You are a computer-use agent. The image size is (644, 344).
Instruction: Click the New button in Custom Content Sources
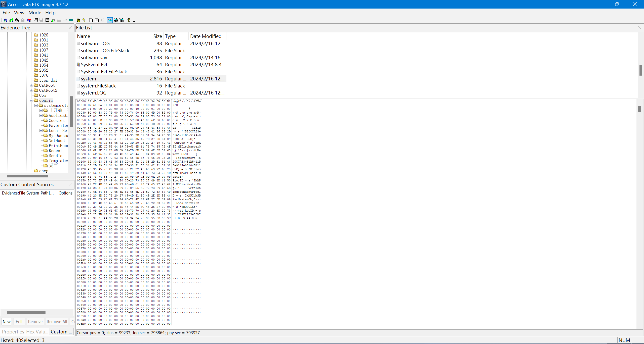tap(7, 322)
